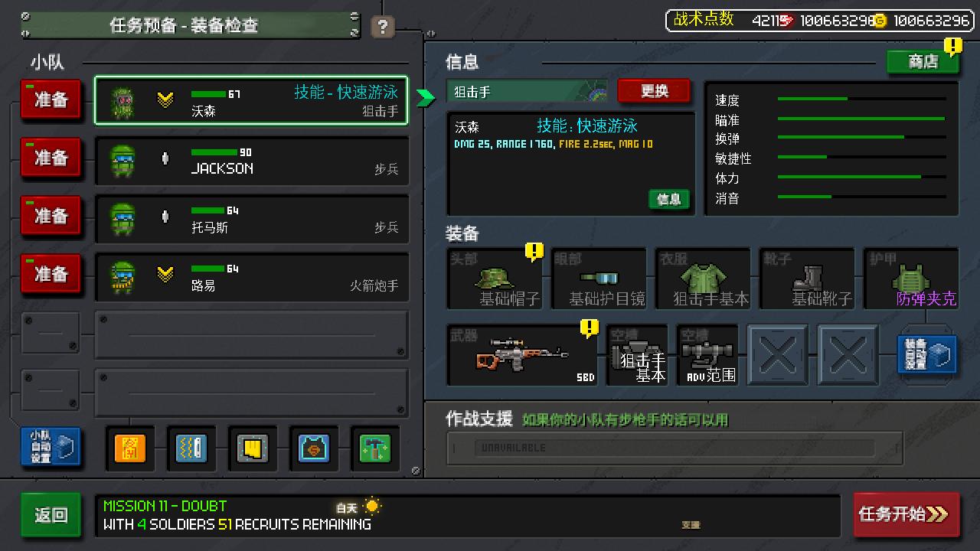The width and height of the screenshot is (980, 551).
Task: Select the blue vest item icon
Action: coord(313,448)
